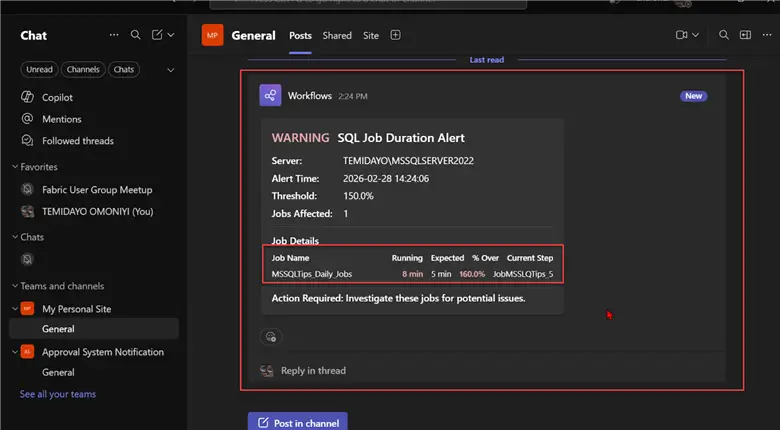Start a meeting with video camera icon

click(682, 35)
